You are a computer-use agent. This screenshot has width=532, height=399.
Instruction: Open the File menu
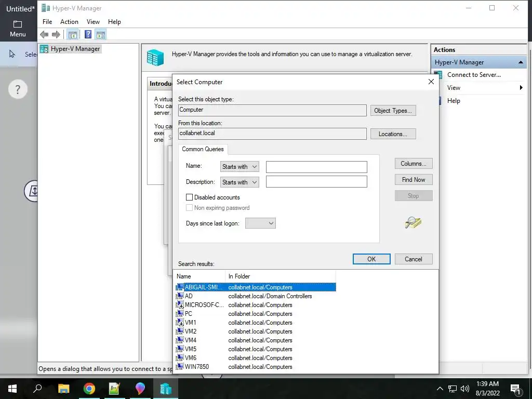47,22
